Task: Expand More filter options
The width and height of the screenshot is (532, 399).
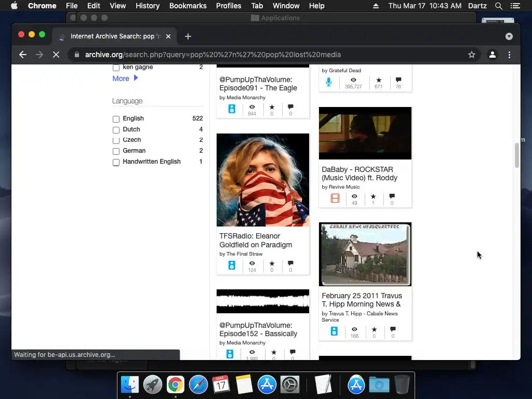Action: click(125, 78)
